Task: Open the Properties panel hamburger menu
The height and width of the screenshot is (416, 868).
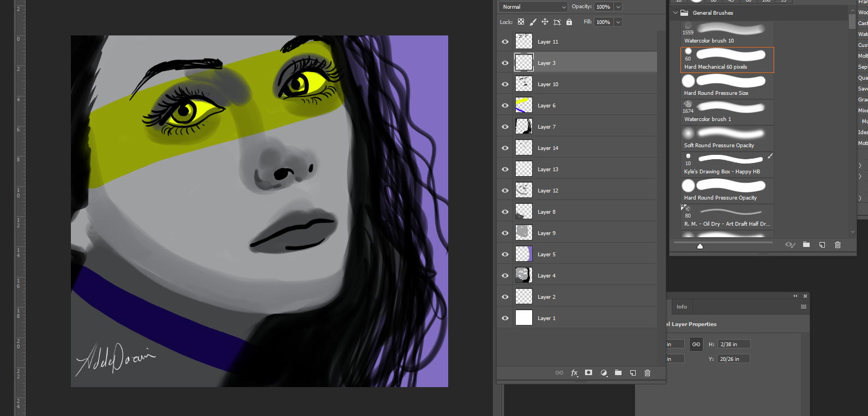Action: (803, 307)
